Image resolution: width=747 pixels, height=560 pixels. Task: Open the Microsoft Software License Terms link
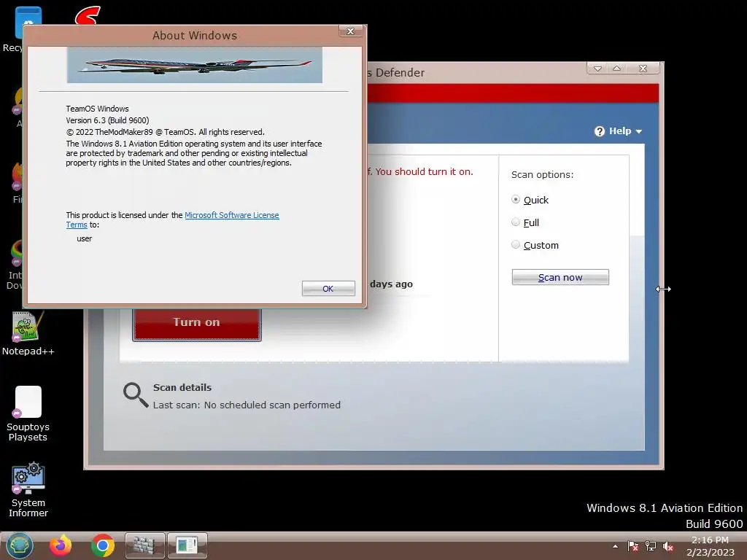click(231, 215)
